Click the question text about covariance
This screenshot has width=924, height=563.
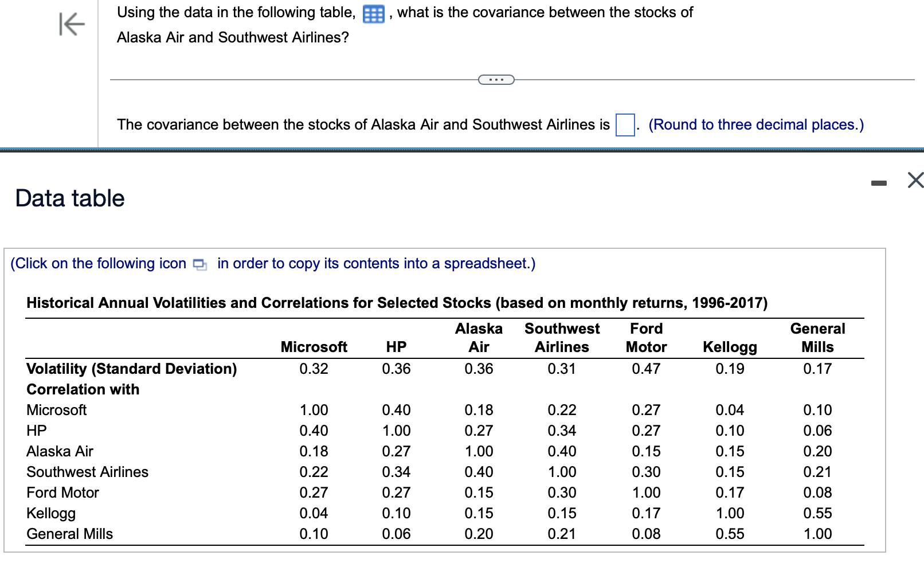pyautogui.click(x=405, y=25)
